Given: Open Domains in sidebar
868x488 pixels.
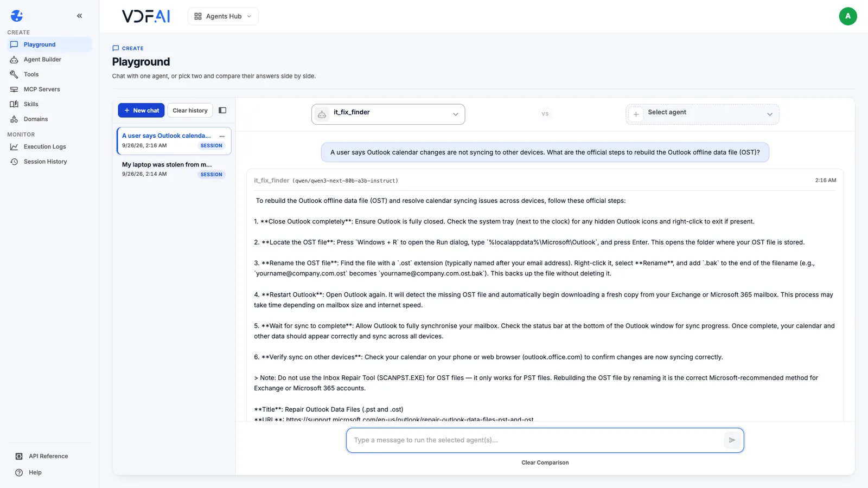Looking at the screenshot, I should pyautogui.click(x=49, y=119).
